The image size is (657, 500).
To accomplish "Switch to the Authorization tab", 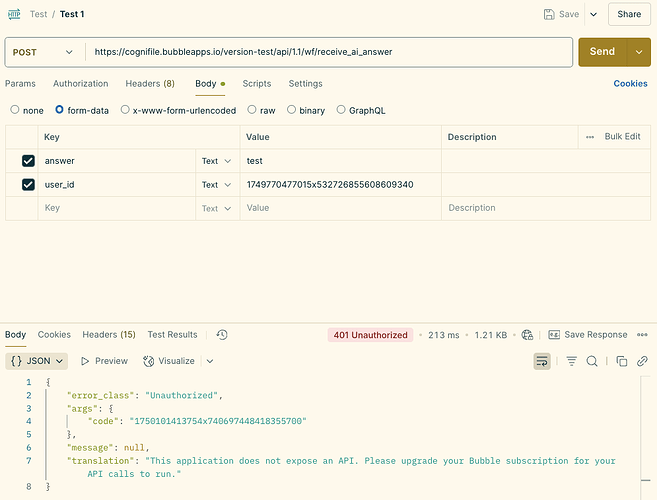I will [x=80, y=83].
